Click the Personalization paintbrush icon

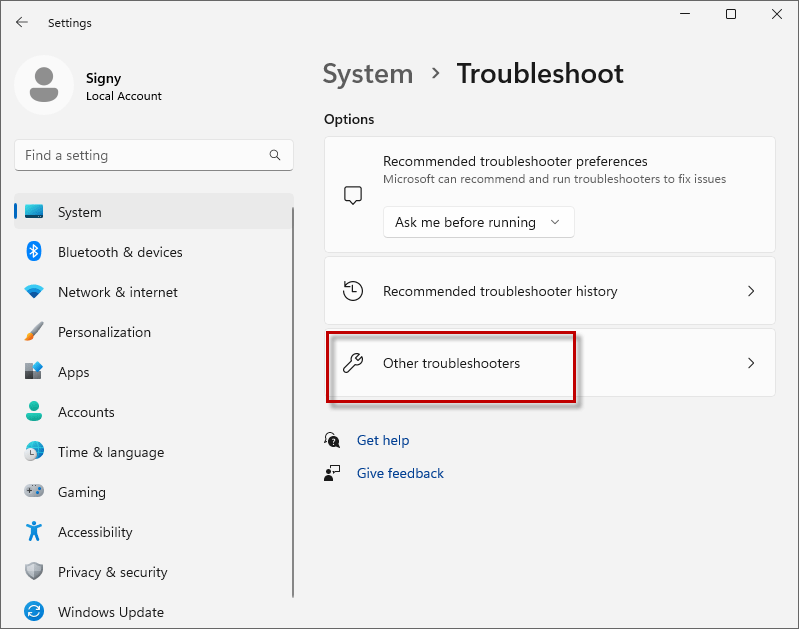coord(34,331)
